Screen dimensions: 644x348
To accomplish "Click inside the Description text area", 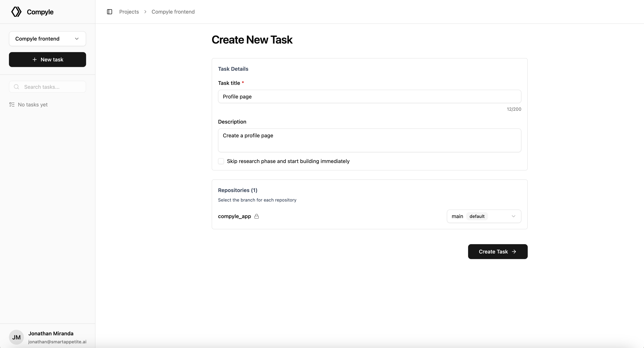I will (370, 140).
